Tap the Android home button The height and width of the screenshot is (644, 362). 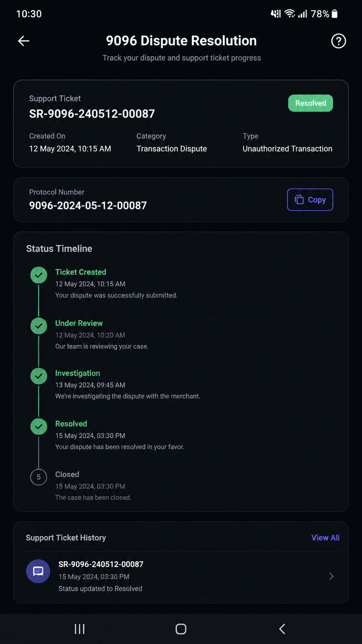(x=181, y=629)
